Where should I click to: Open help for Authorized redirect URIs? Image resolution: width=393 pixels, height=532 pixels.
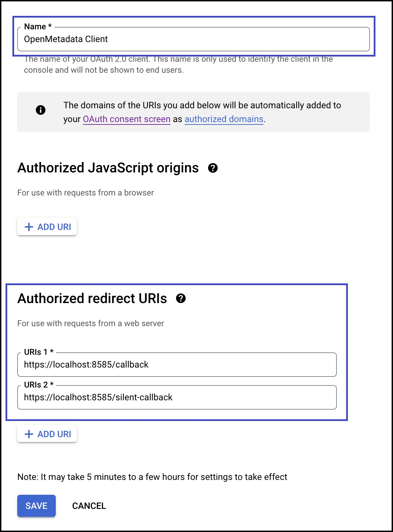[x=181, y=299]
